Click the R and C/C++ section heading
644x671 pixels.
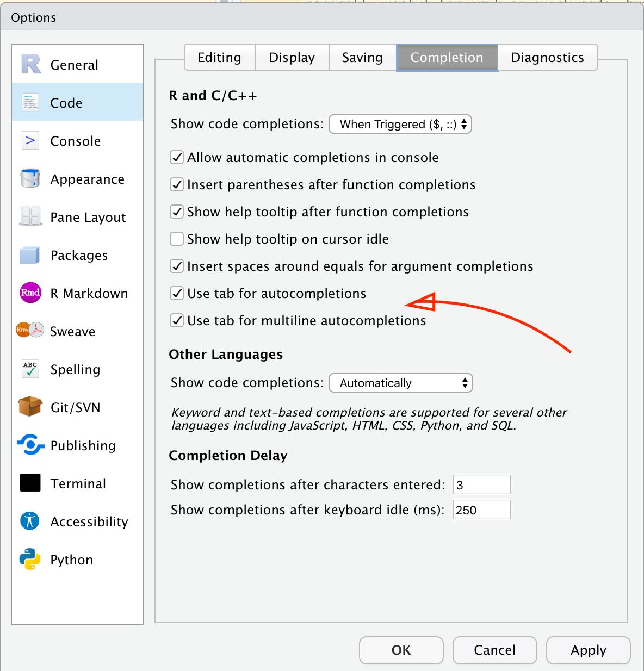[x=213, y=96]
